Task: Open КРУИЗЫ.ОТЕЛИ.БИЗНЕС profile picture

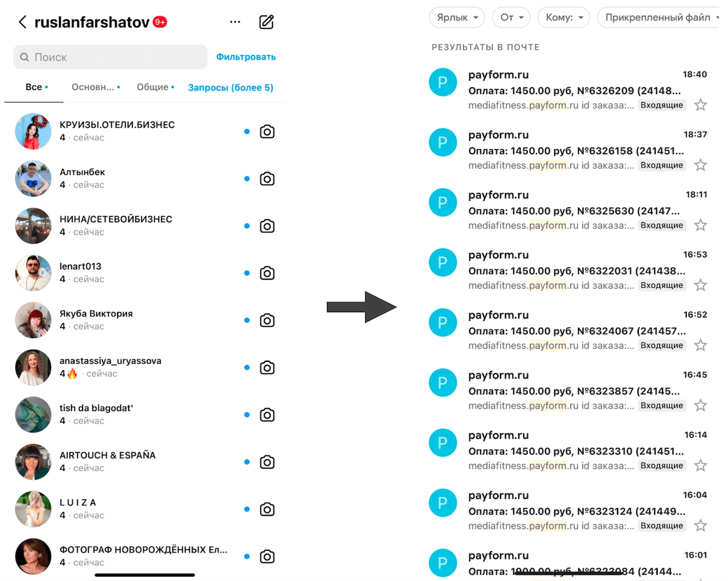Action: pyautogui.click(x=33, y=131)
